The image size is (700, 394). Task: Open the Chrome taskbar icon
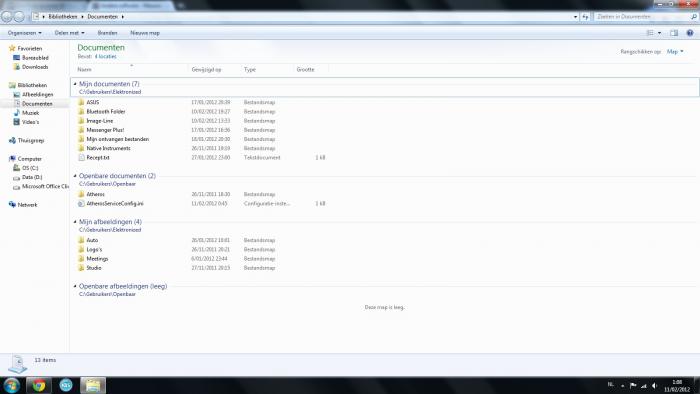pyautogui.click(x=39, y=385)
